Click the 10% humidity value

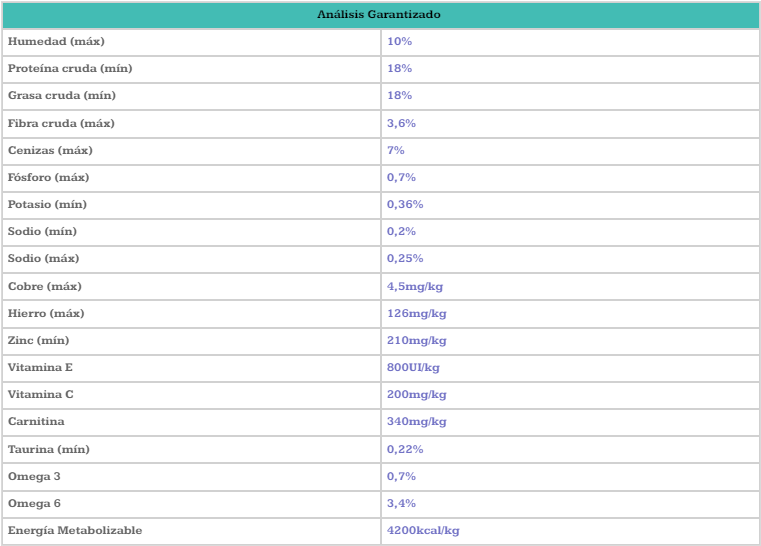400,42
